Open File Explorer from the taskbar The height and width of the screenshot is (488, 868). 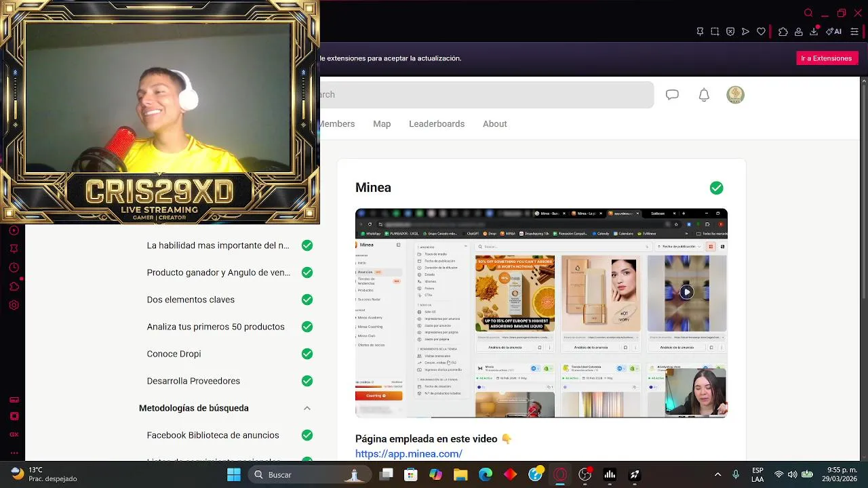pyautogui.click(x=460, y=474)
